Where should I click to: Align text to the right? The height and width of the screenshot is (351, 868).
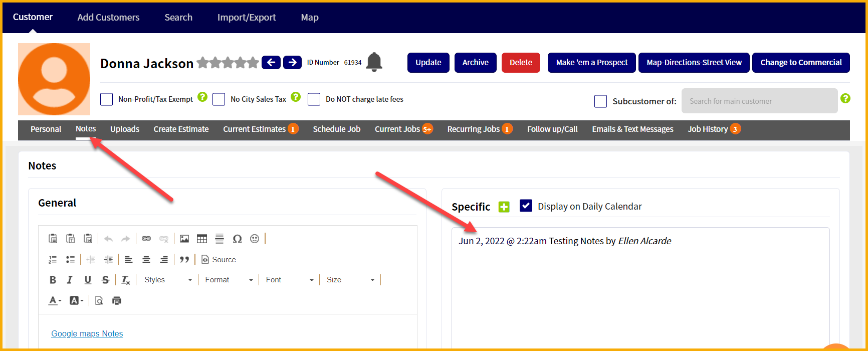pos(164,259)
